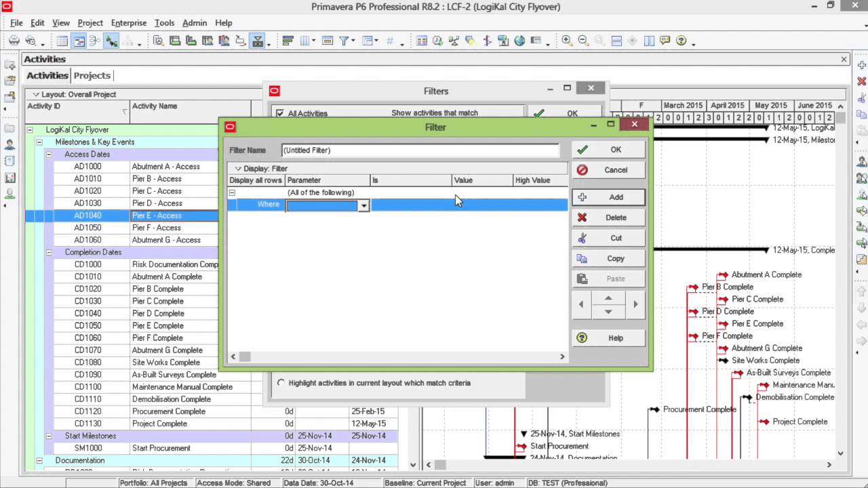868x488 pixels.
Task: Show the Activity Table view icon
Action: pos(62,41)
